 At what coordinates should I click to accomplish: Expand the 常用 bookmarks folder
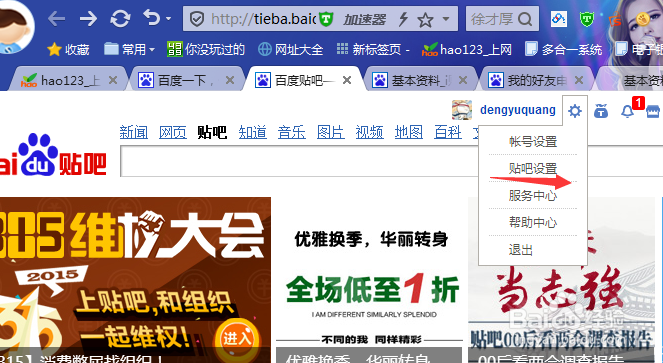[x=129, y=50]
